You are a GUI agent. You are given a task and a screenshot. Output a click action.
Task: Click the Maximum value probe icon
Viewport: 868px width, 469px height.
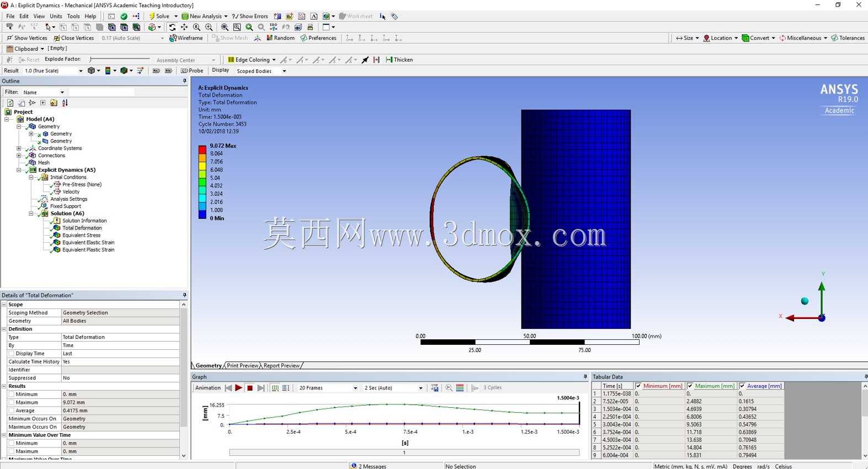coord(156,71)
